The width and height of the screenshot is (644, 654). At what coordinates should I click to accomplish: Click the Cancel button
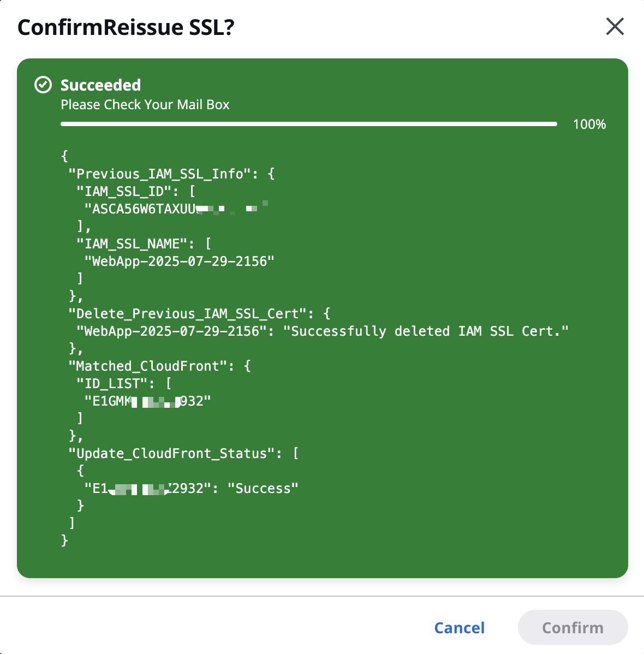459,628
